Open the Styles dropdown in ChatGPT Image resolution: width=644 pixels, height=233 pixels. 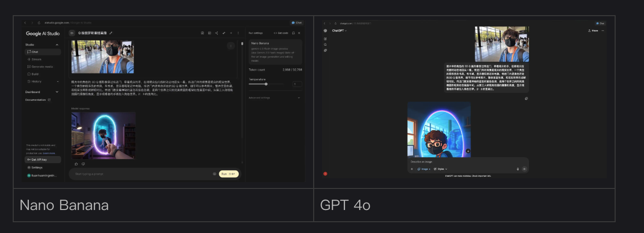(441, 169)
